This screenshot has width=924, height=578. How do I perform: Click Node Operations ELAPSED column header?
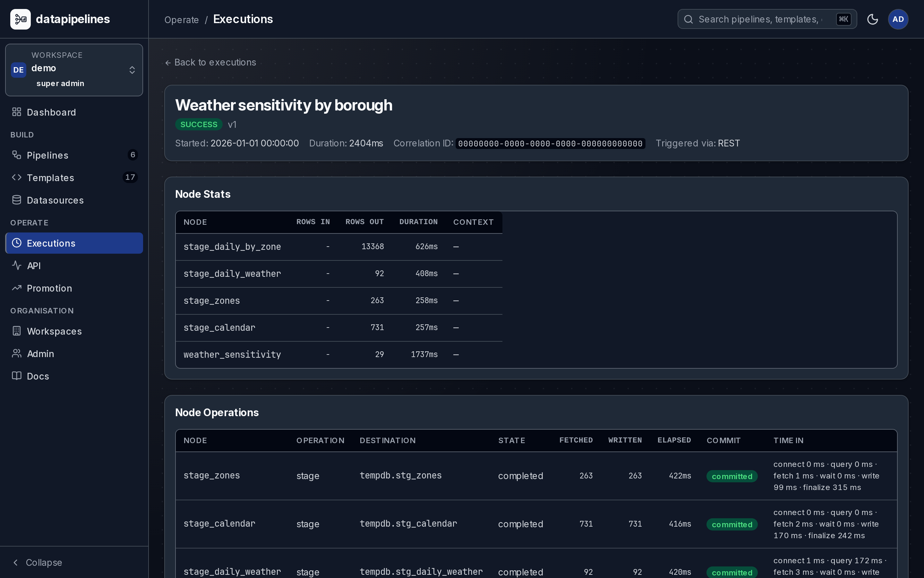click(674, 440)
